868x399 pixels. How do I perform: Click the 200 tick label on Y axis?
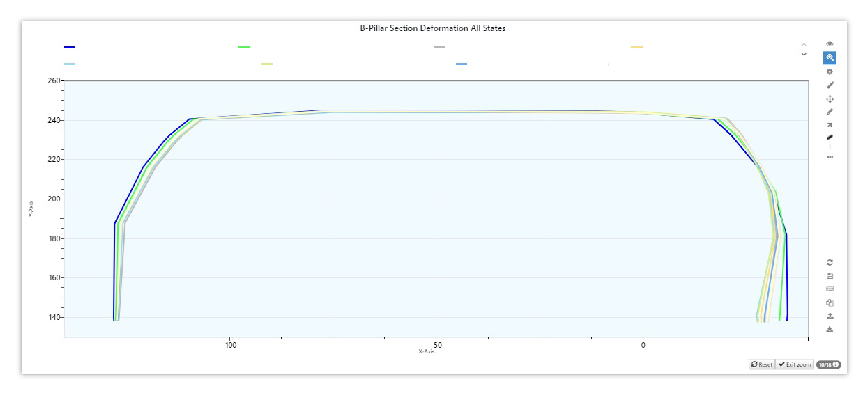pyautogui.click(x=54, y=199)
